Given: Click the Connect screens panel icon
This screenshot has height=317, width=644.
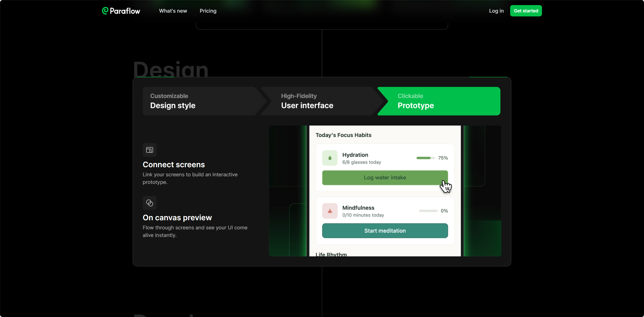Looking at the screenshot, I should tap(150, 150).
